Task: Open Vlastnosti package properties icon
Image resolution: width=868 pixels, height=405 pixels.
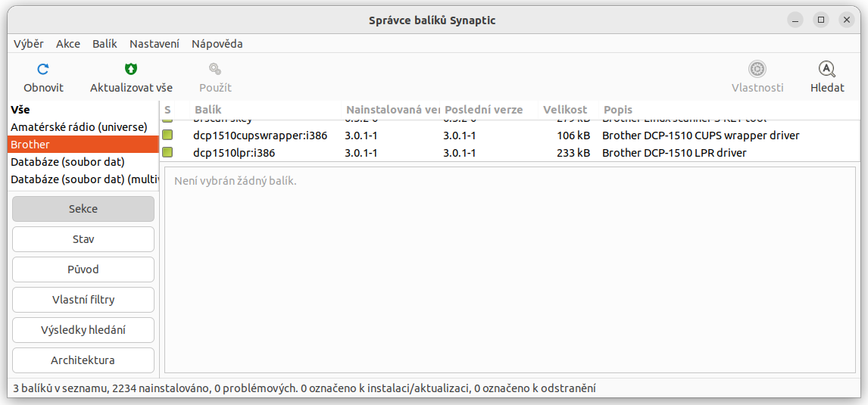Action: 757,70
